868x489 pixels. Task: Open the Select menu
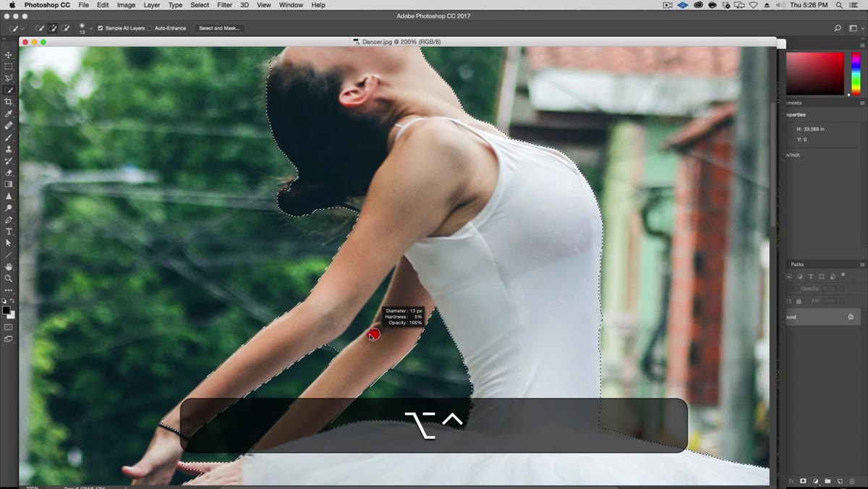click(200, 5)
